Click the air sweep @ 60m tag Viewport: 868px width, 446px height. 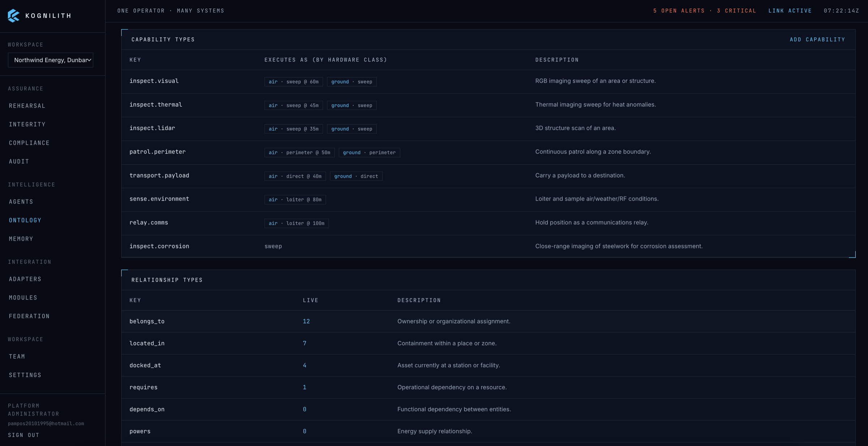[293, 82]
